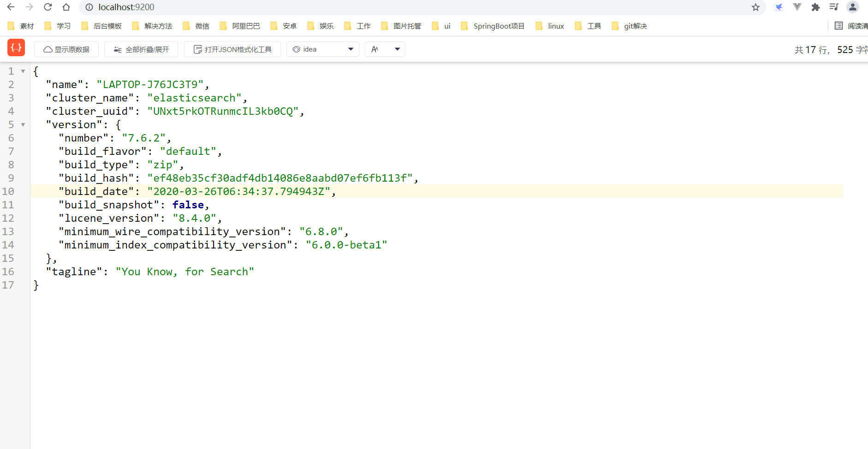Image resolution: width=868 pixels, height=449 pixels.
Task: Click the 共 17 行 line count text
Action: point(811,50)
